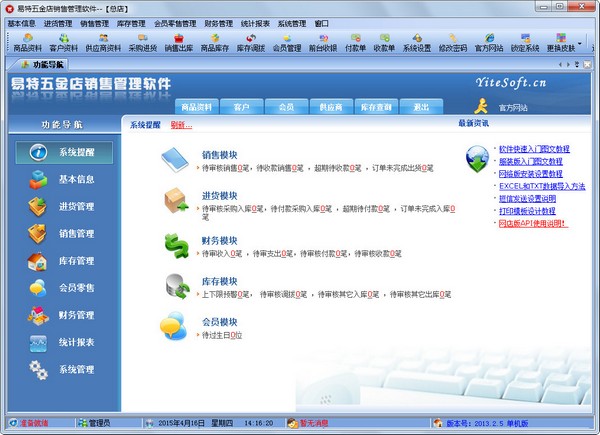Open 系统设置 from the toolbar
600x435 pixels.
[418, 41]
